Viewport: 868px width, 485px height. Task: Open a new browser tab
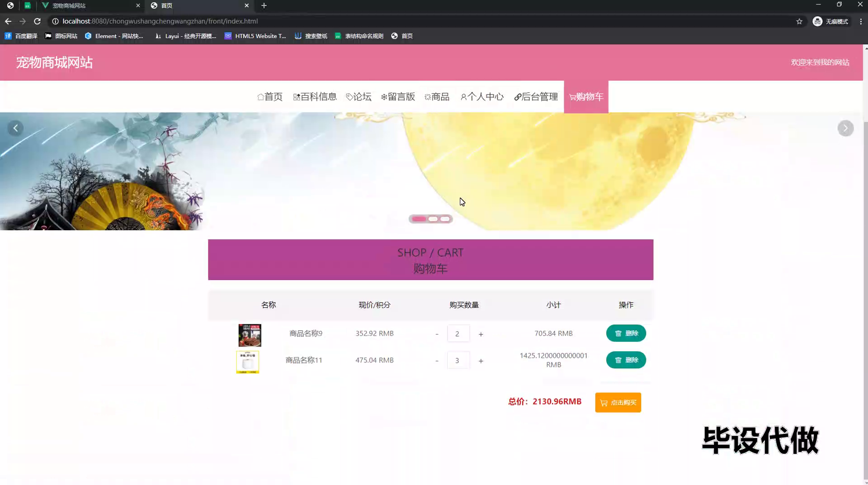[264, 5]
